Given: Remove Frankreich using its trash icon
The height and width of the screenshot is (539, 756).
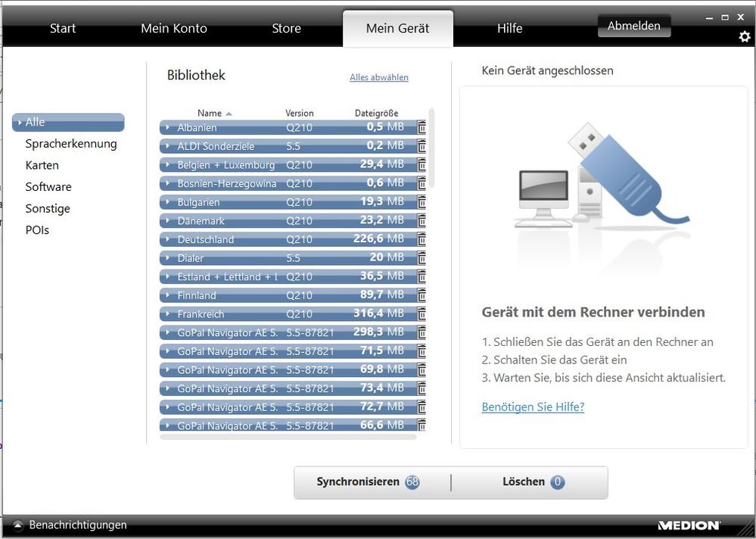Looking at the screenshot, I should pyautogui.click(x=422, y=313).
